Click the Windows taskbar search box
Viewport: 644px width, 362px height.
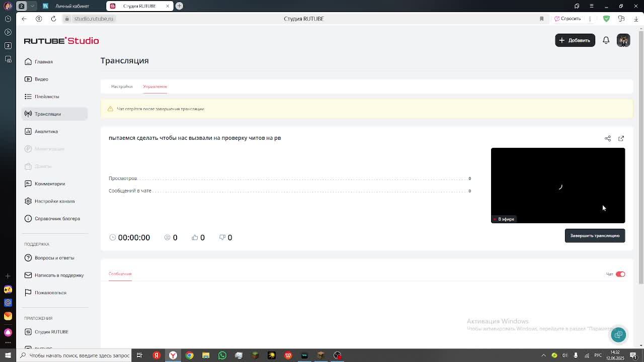74,355
